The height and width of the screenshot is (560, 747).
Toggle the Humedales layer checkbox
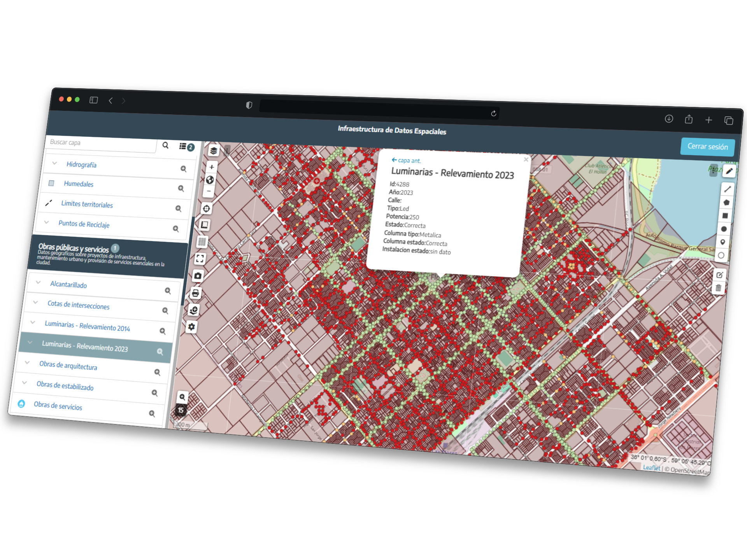pyautogui.click(x=51, y=183)
